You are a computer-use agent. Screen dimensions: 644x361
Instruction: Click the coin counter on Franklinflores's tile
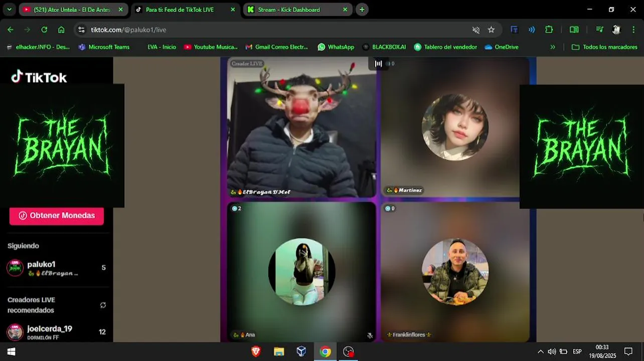390,209
